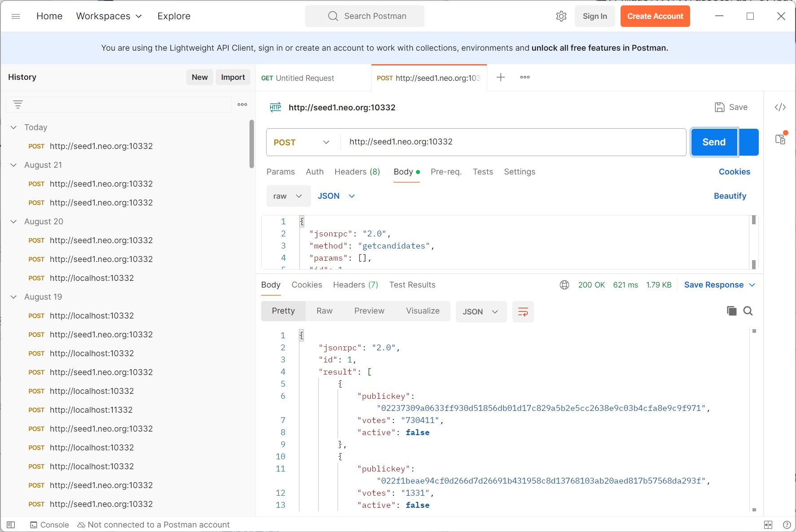
Task: Open the Cookies link
Action: coord(734,172)
